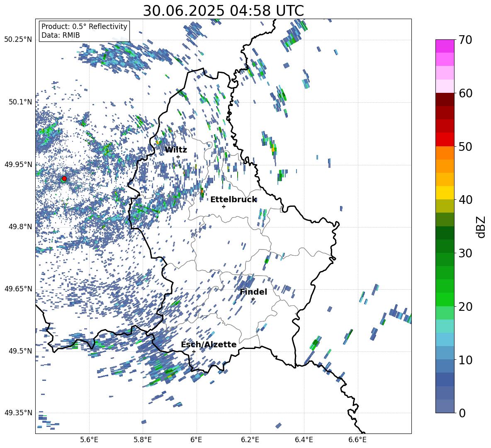Click the Ettelbruck city label
Screen dimensions: 491x448
pos(233,200)
